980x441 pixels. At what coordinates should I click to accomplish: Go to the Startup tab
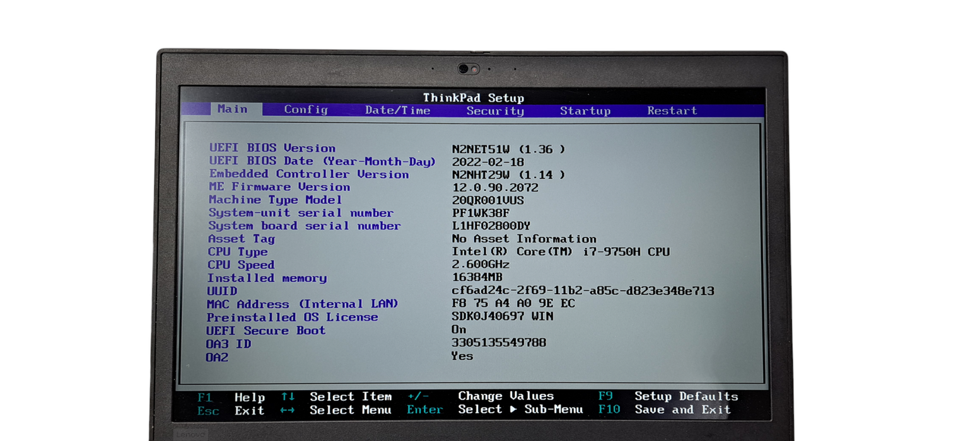point(585,111)
